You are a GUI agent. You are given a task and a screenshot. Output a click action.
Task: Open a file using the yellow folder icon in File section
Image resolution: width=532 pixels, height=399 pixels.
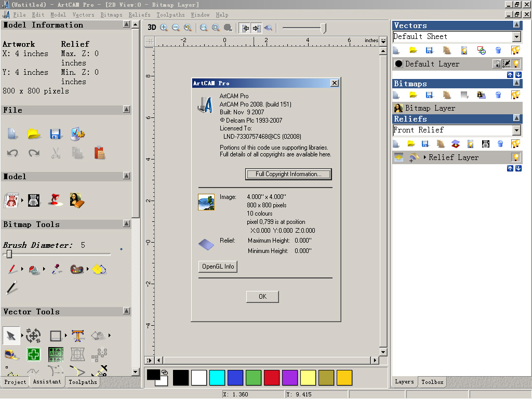coord(34,134)
